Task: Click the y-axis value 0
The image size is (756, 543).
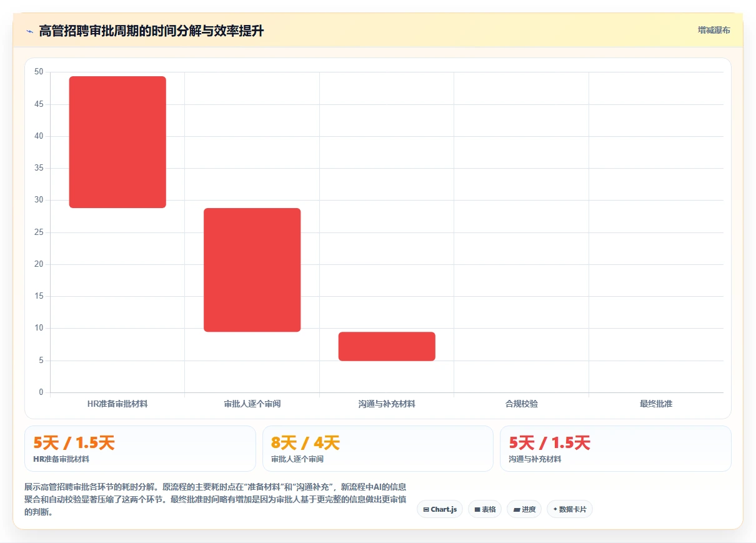Action: click(x=41, y=392)
